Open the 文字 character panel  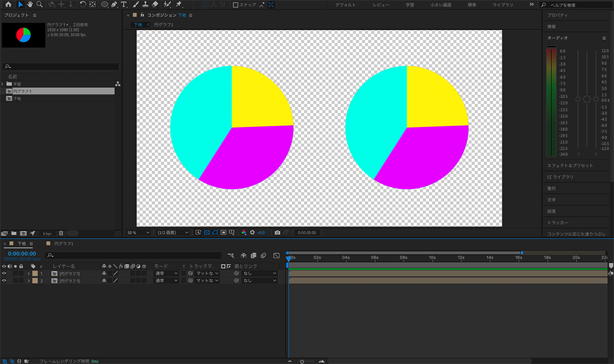551,199
